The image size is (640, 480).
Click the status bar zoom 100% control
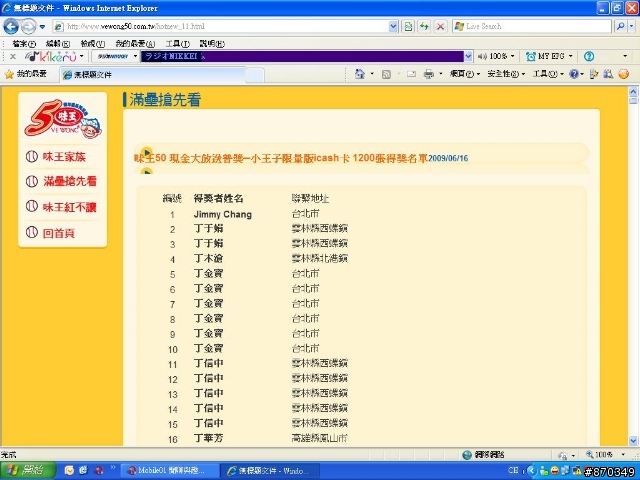pyautogui.click(x=605, y=454)
